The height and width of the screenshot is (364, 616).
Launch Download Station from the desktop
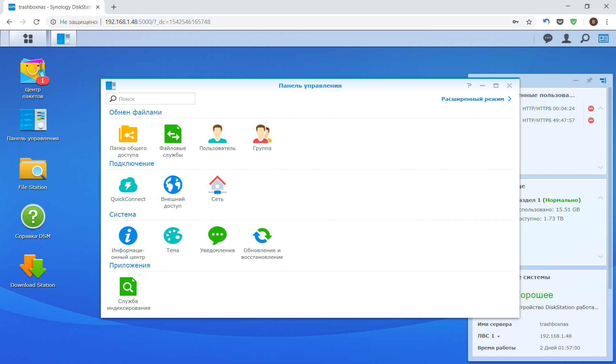33,271
